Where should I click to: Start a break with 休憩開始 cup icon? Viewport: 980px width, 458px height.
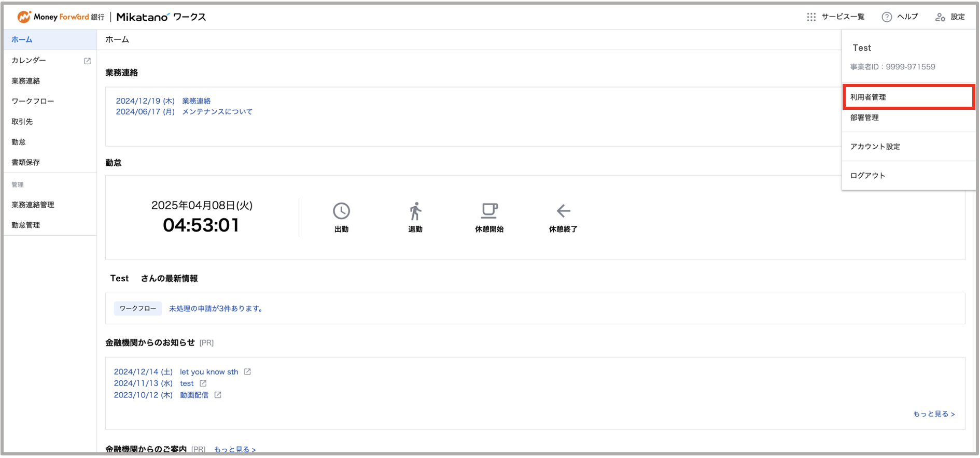(489, 211)
